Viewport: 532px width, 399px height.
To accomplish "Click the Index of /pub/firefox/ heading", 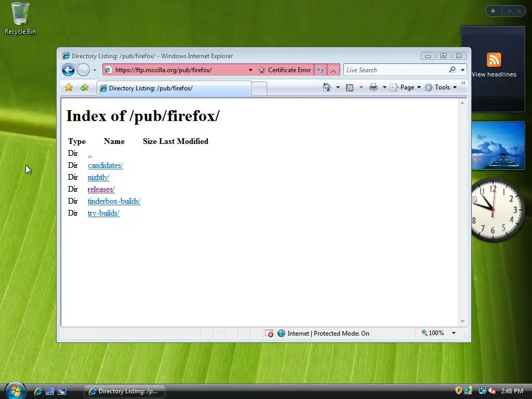I will pos(143,116).
